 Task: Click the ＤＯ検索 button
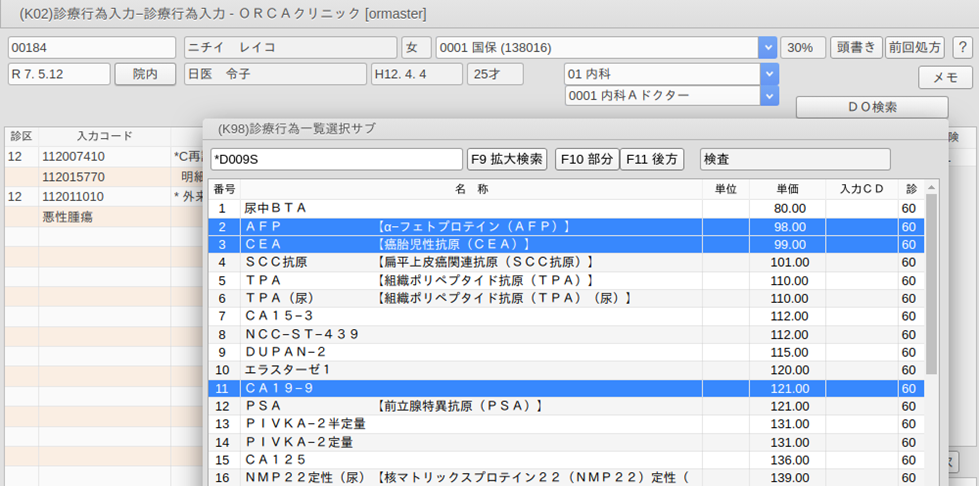pos(871,107)
